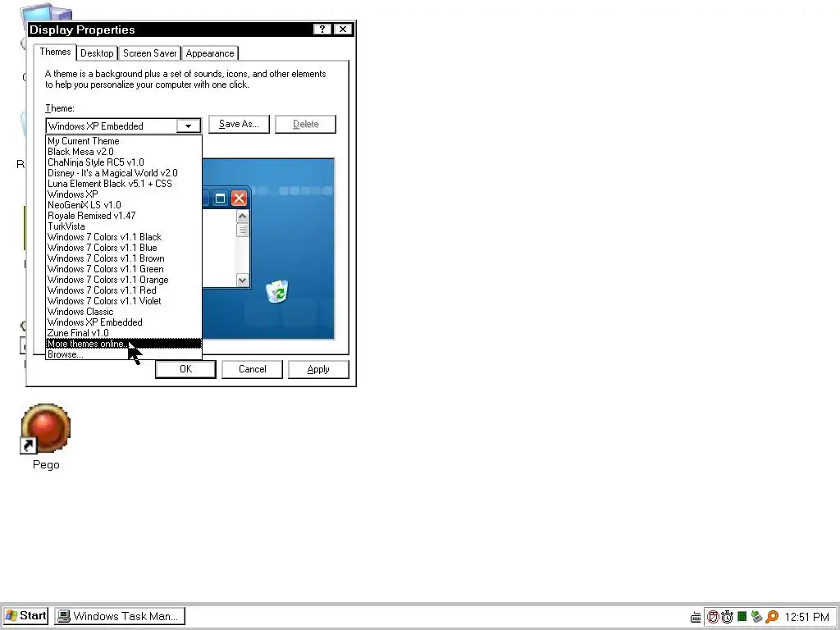This screenshot has height=630, width=840.
Task: Confirm with the OK button
Action: (x=186, y=369)
